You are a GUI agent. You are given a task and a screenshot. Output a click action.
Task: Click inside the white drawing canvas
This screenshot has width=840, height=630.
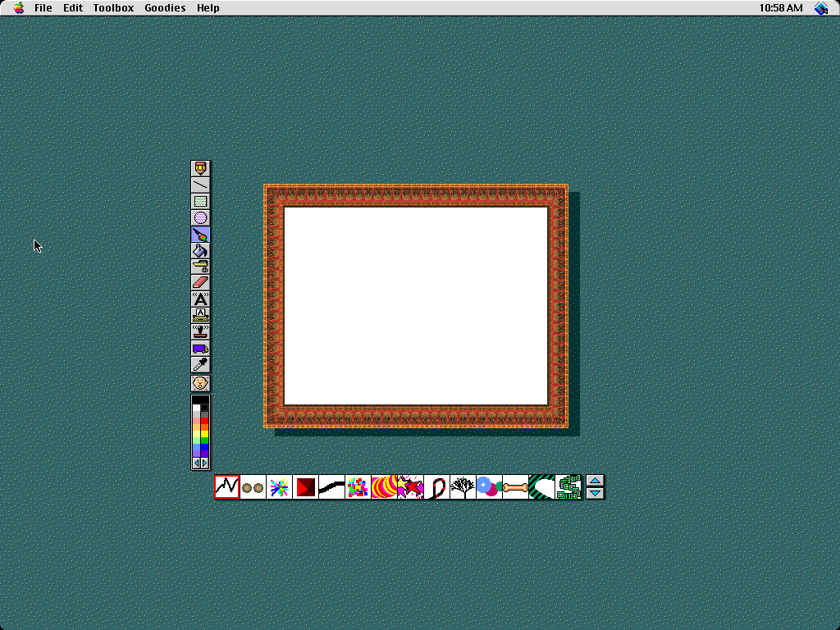click(x=416, y=306)
